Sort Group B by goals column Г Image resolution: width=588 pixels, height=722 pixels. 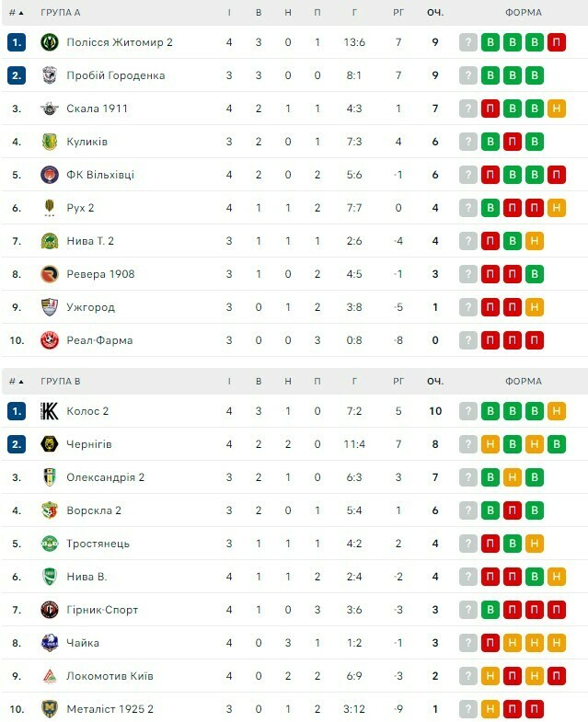(x=354, y=381)
